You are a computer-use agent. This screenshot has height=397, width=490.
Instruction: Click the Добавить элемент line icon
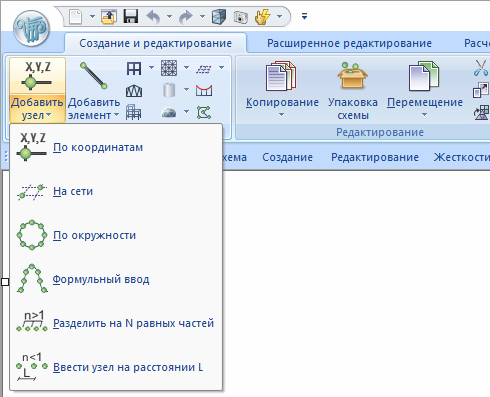[93, 76]
